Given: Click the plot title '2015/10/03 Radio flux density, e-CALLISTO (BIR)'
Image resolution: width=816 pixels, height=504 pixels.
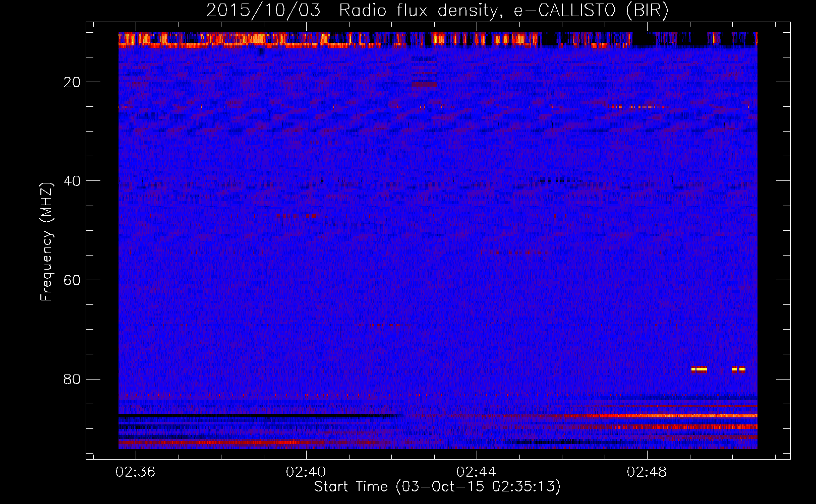Looking at the screenshot, I should click(x=437, y=10).
